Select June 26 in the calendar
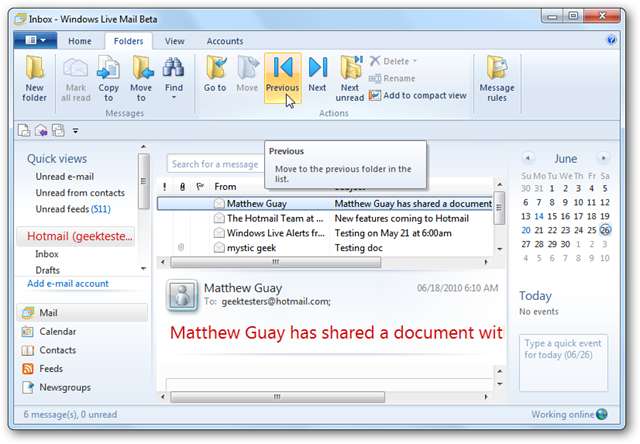Screen dimensions: 640x444 coord(605,230)
